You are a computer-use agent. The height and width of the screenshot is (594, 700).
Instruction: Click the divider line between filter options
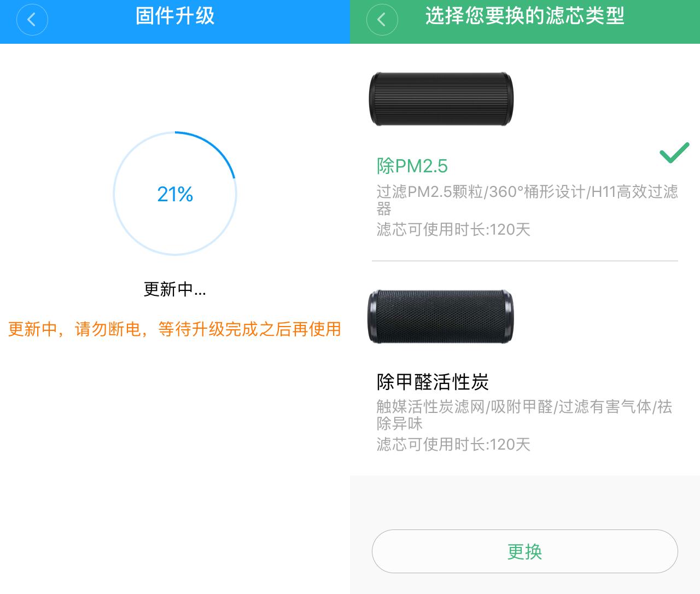coord(525,261)
